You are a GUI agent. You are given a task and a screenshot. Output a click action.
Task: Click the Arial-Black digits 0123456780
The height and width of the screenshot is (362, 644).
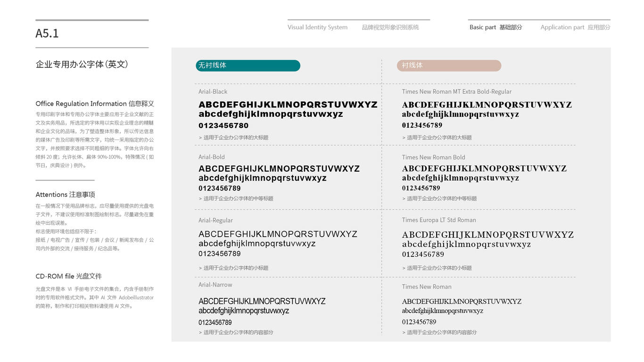[x=223, y=125]
